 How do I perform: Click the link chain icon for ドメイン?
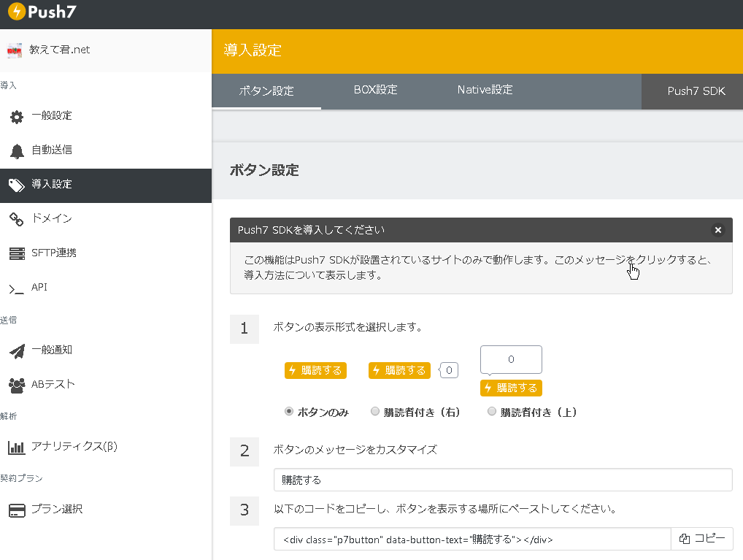point(17,219)
